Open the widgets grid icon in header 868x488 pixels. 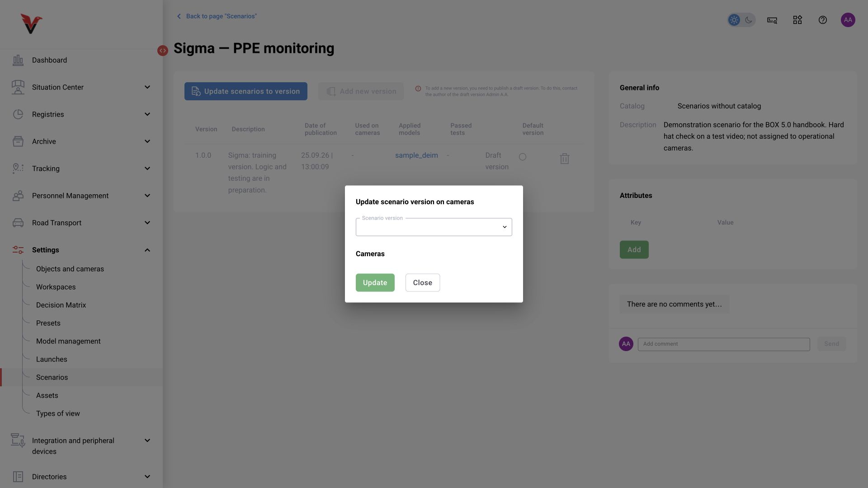797,20
